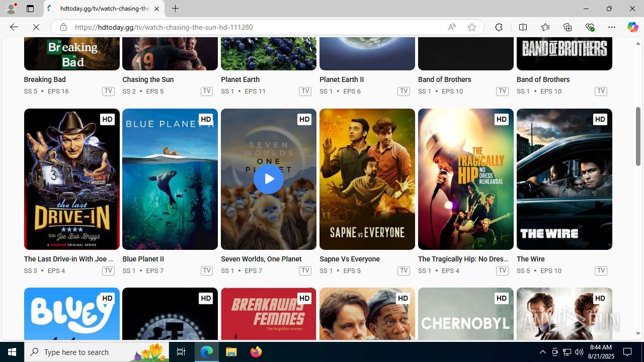Play Seven Worlds, One Planet
644x362 pixels.
268,178
